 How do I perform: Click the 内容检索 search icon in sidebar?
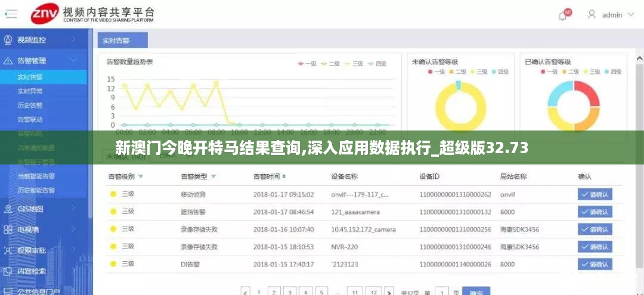(8, 271)
